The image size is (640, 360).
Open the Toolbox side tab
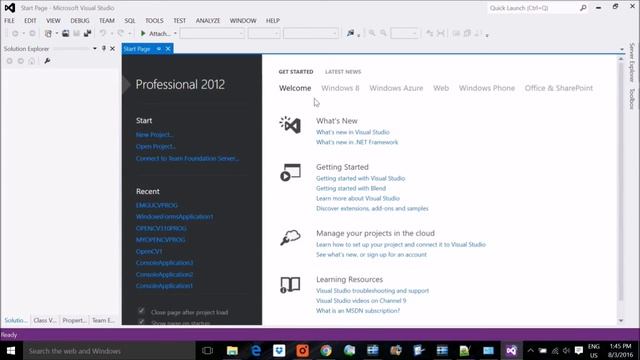[632, 98]
